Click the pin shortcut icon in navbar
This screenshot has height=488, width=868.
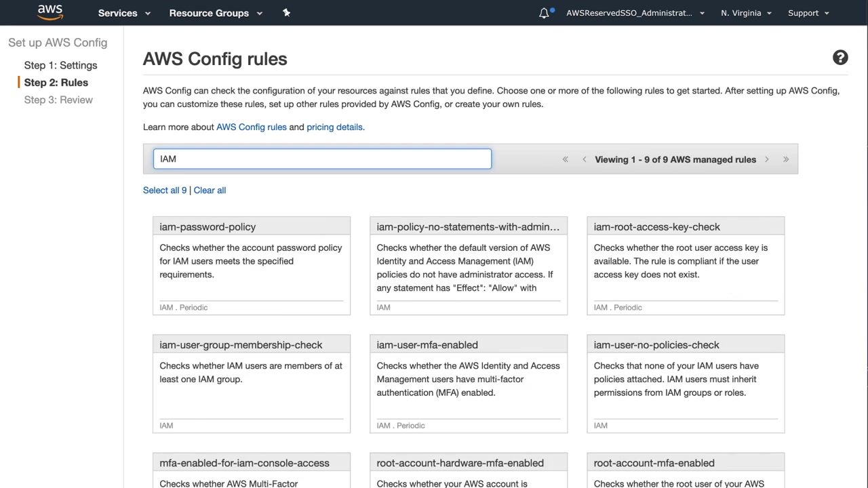coord(286,13)
